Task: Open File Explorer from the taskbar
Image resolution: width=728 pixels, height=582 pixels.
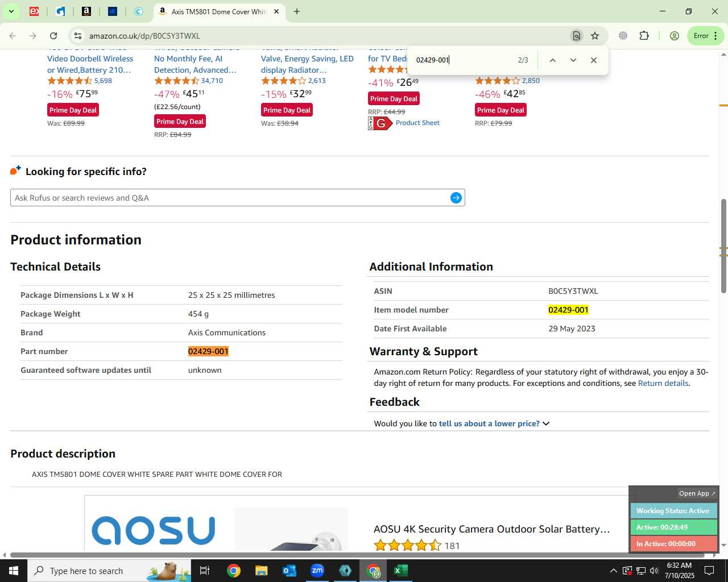Action: (261, 571)
